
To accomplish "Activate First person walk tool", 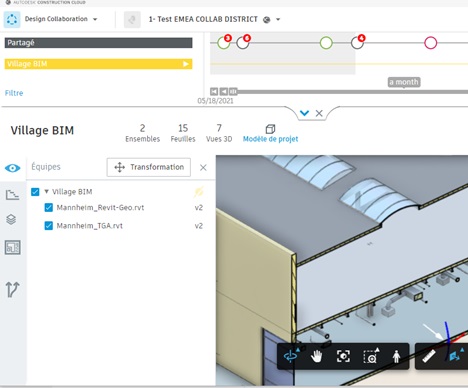I will (x=396, y=356).
